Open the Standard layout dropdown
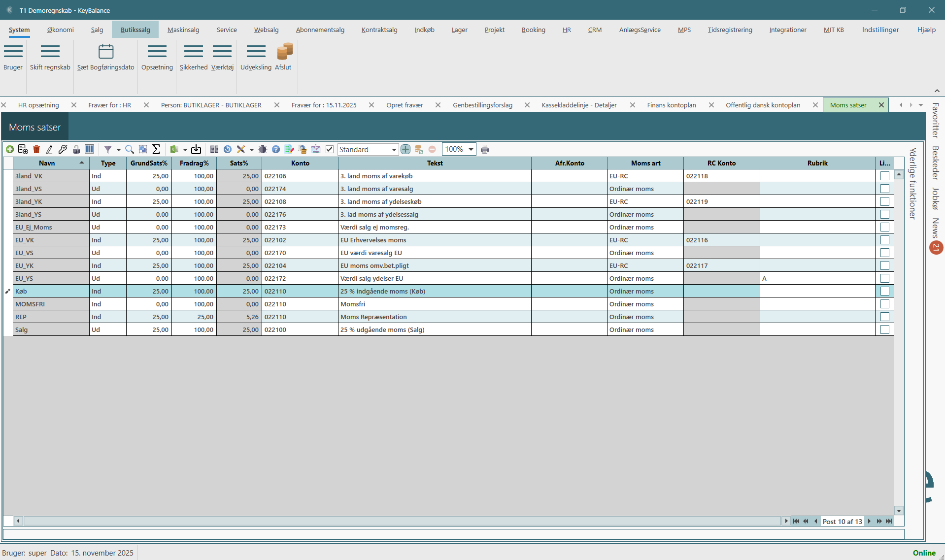Image resolution: width=945 pixels, height=560 pixels. pyautogui.click(x=394, y=150)
